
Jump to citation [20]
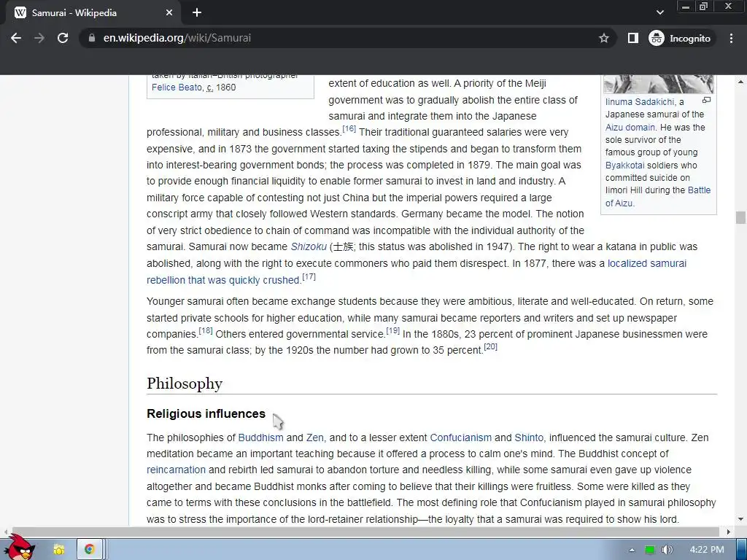490,346
